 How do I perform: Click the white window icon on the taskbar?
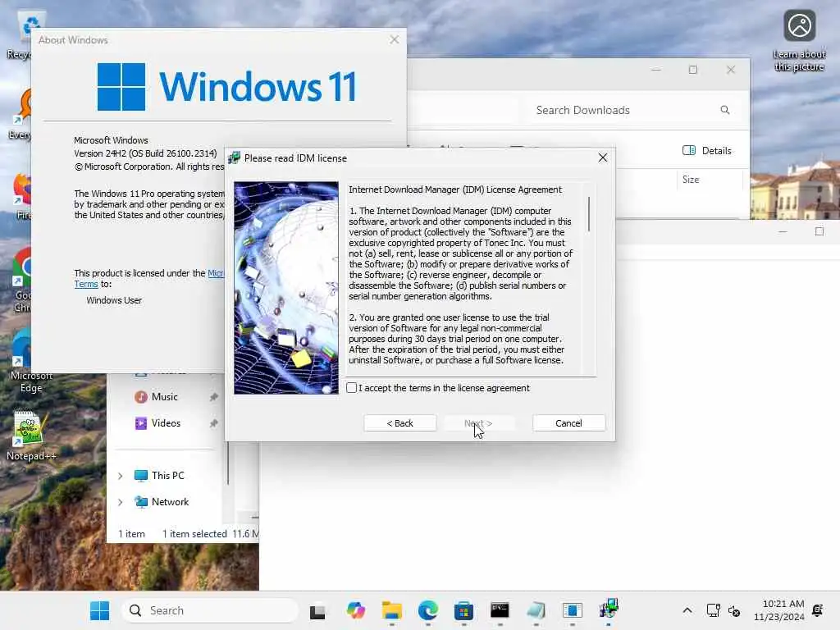pyautogui.click(x=536, y=610)
